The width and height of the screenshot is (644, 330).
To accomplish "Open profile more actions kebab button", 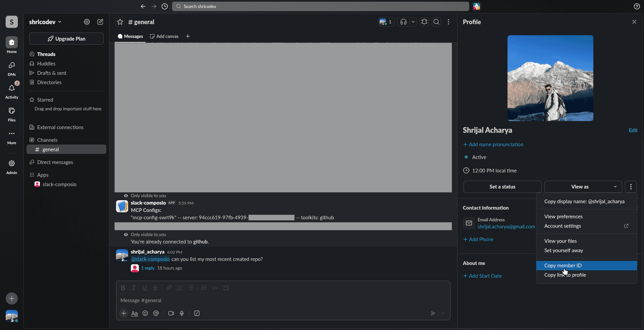I will tap(631, 187).
